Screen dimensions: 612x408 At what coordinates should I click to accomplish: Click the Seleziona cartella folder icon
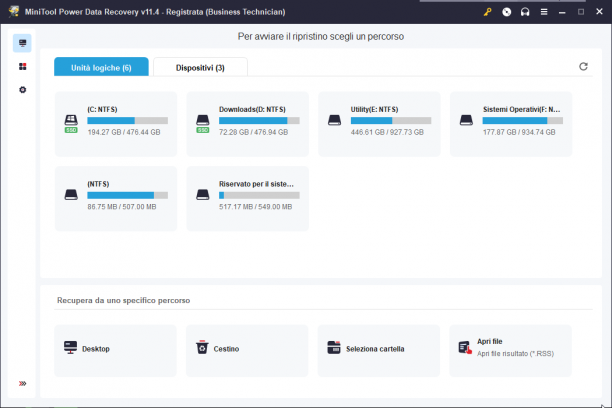tap(334, 347)
